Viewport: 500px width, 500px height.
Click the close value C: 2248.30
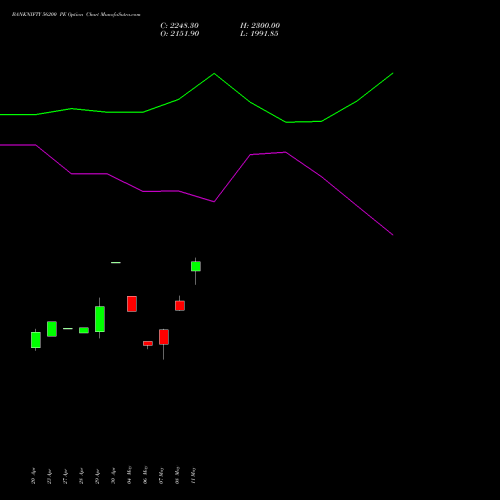pos(179,26)
